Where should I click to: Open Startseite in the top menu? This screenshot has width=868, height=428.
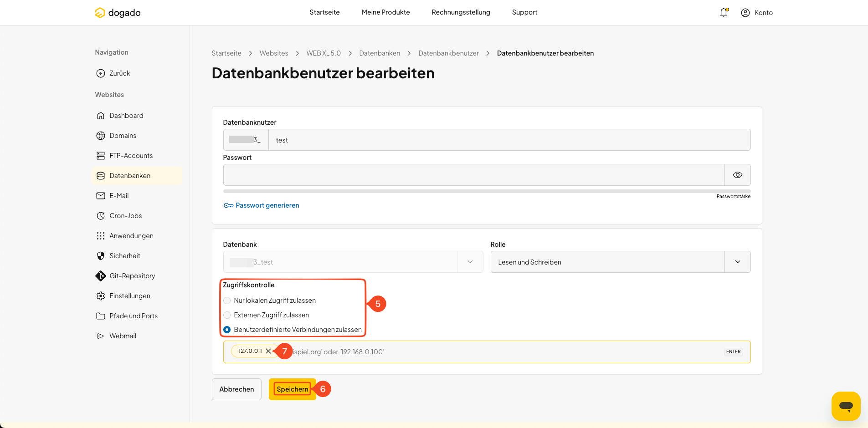coord(324,12)
